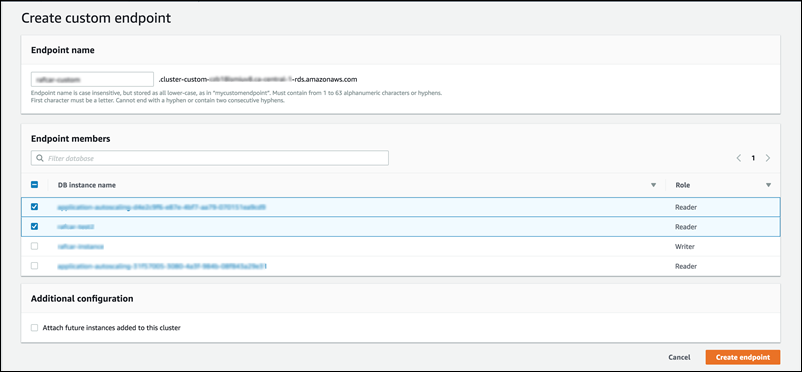The image size is (802, 372).
Task: Click the Reader role cell in first row
Action: [686, 207]
